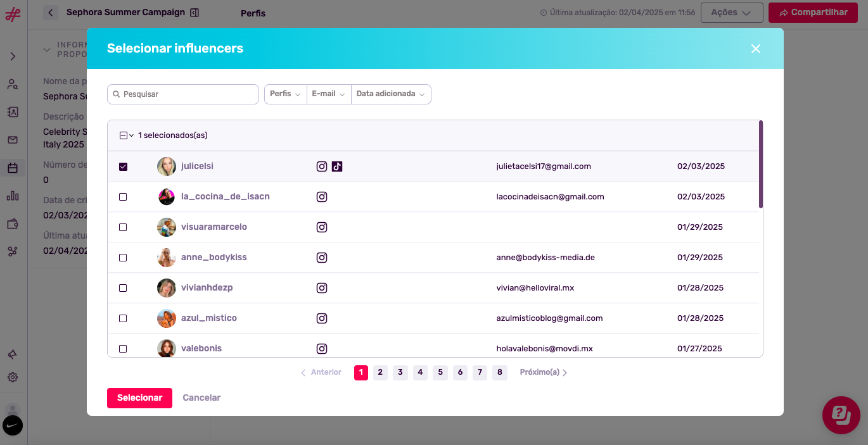Open selection options arrow beside header checkbox
The height and width of the screenshot is (445, 868).
tap(132, 135)
